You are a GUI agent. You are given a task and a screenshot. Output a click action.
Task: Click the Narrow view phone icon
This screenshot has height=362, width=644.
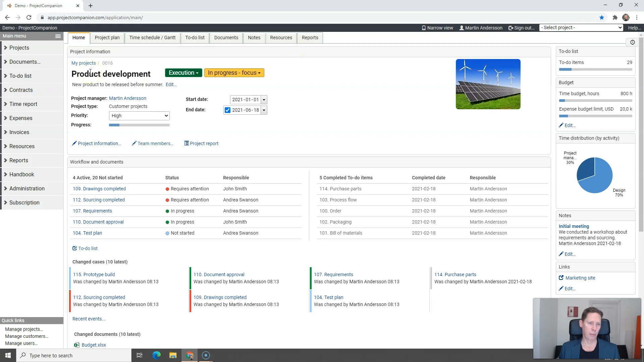click(x=423, y=28)
